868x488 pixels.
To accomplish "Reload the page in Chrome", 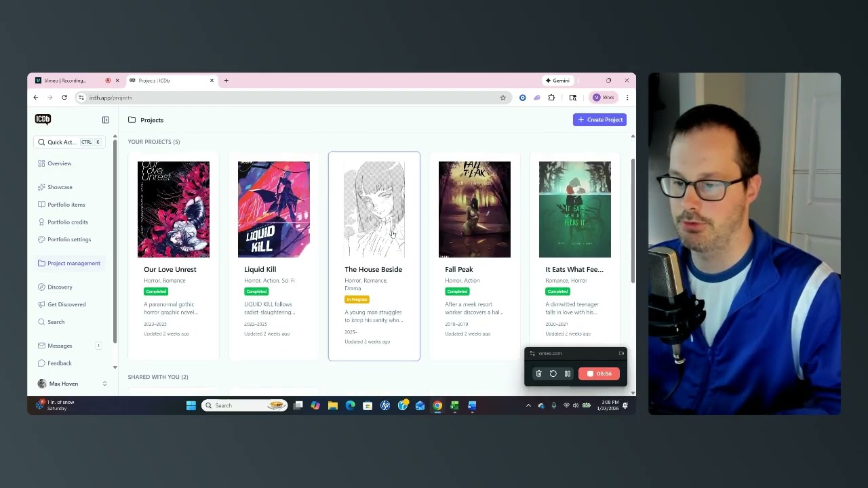I will coord(64,98).
